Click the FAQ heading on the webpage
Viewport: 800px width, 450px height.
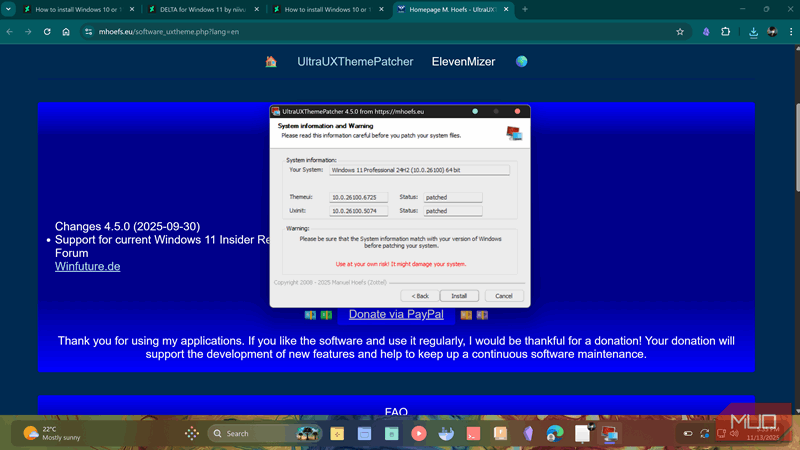click(396, 411)
